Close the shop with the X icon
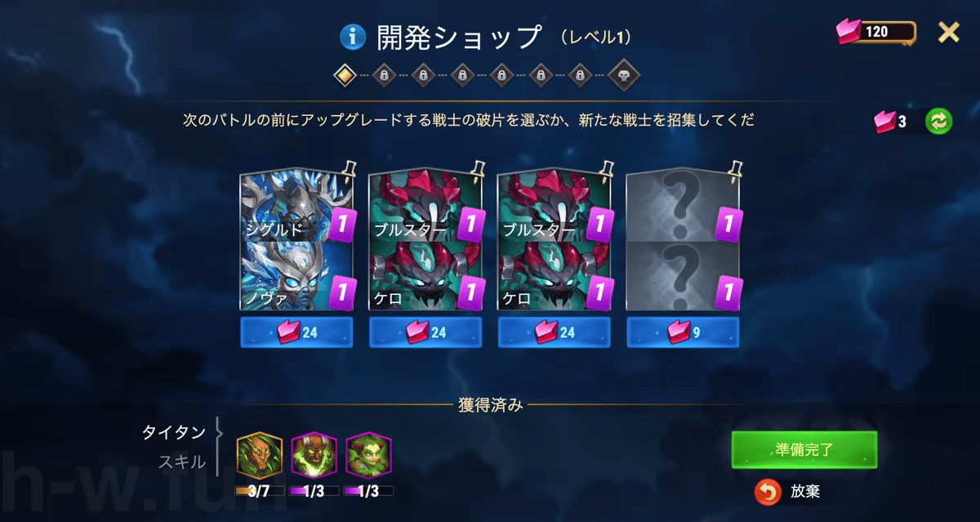This screenshot has height=522, width=980. click(948, 32)
